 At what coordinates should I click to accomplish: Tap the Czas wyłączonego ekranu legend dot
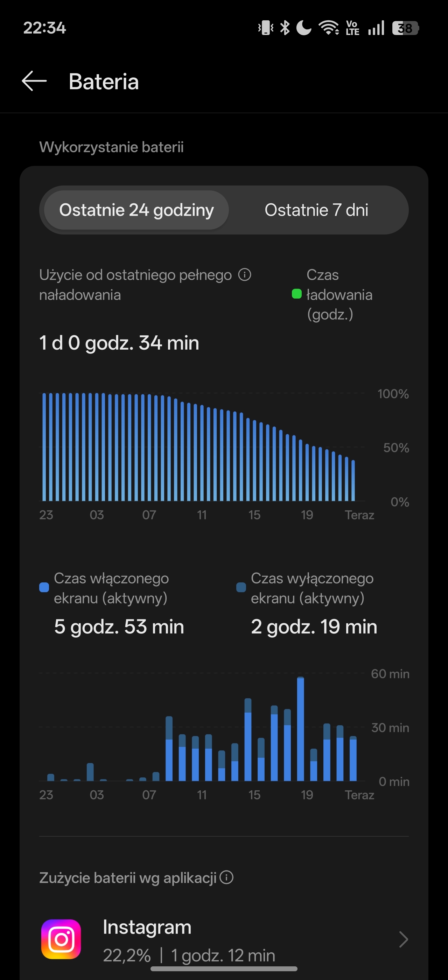pos(241,587)
